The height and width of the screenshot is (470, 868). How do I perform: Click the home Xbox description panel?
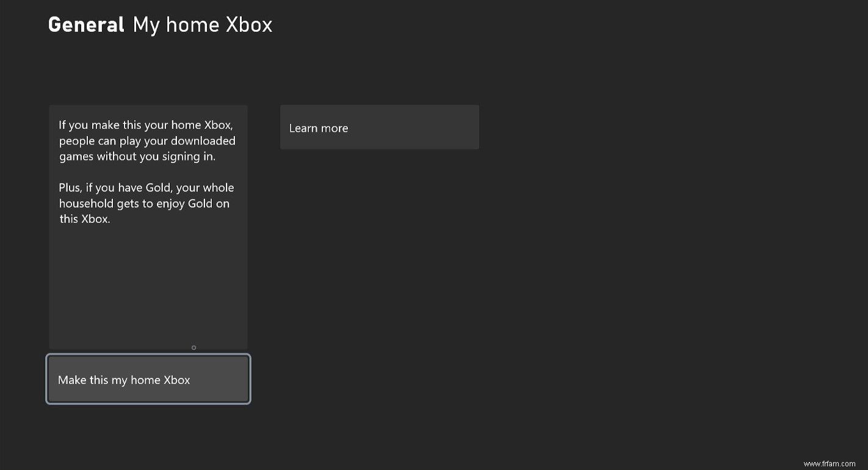point(148,227)
